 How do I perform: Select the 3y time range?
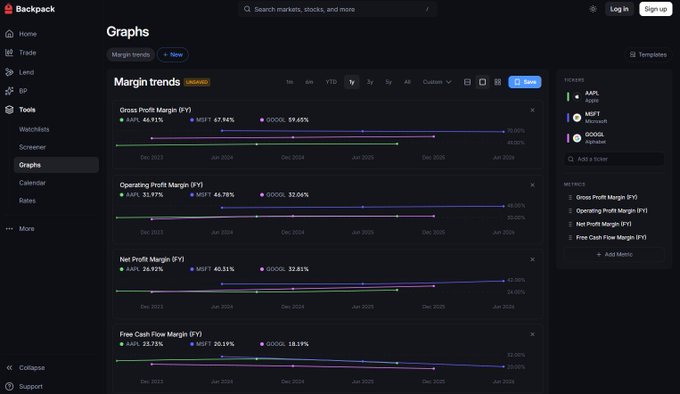pyautogui.click(x=370, y=82)
